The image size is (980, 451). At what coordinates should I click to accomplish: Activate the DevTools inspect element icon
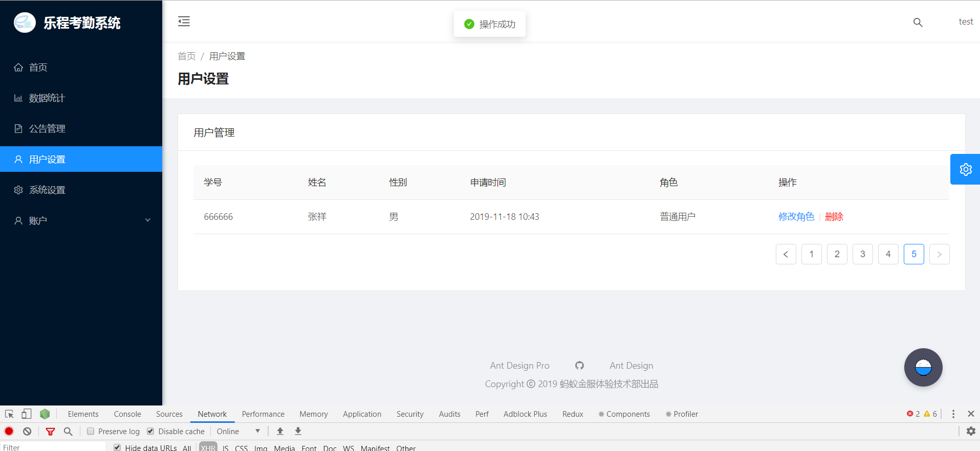[x=9, y=414]
